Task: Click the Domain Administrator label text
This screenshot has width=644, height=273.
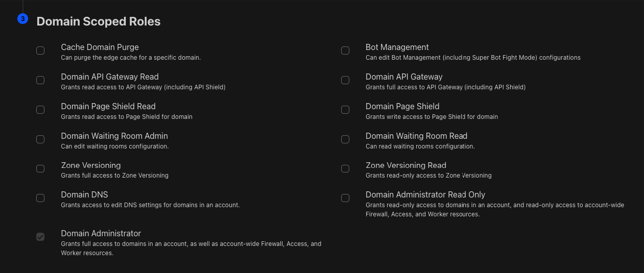Action: [x=101, y=233]
